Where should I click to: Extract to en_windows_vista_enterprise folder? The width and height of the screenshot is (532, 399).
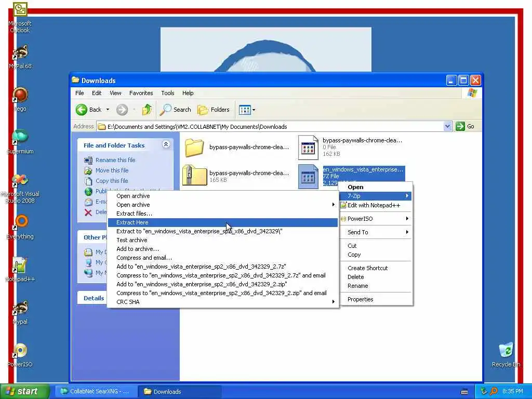point(222,231)
